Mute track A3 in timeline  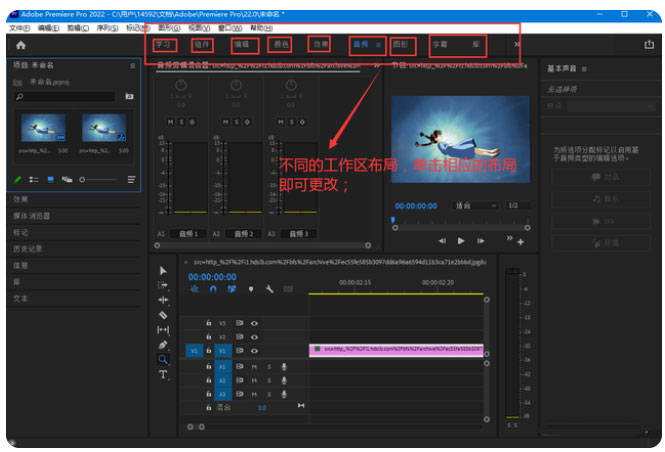click(254, 395)
